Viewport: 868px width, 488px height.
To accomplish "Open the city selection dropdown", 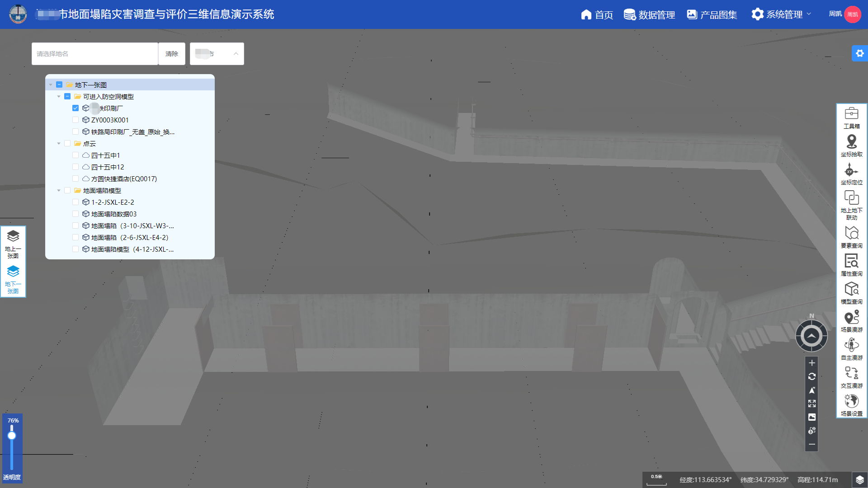I will click(217, 54).
